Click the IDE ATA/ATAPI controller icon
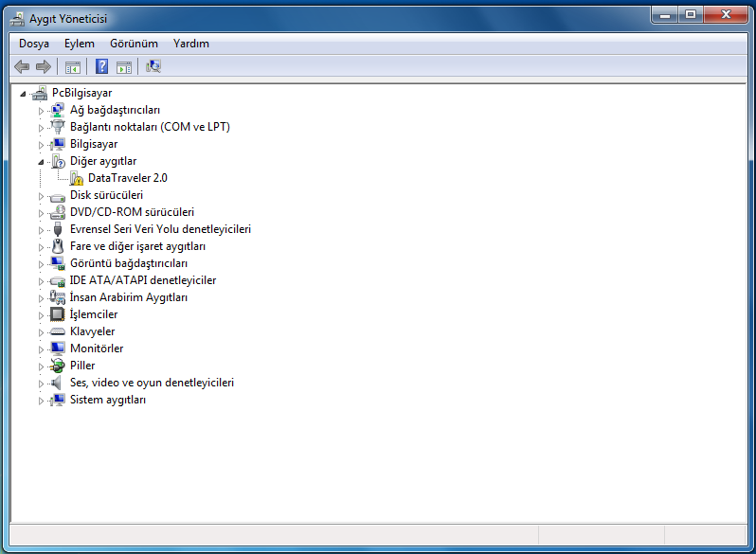The image size is (756, 554). click(x=58, y=280)
